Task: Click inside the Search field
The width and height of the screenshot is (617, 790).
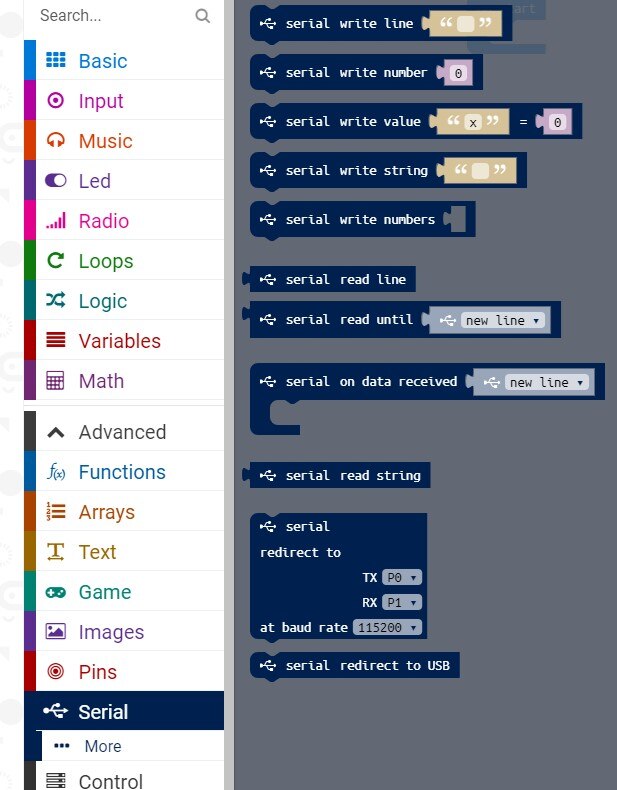Action: tap(110, 16)
